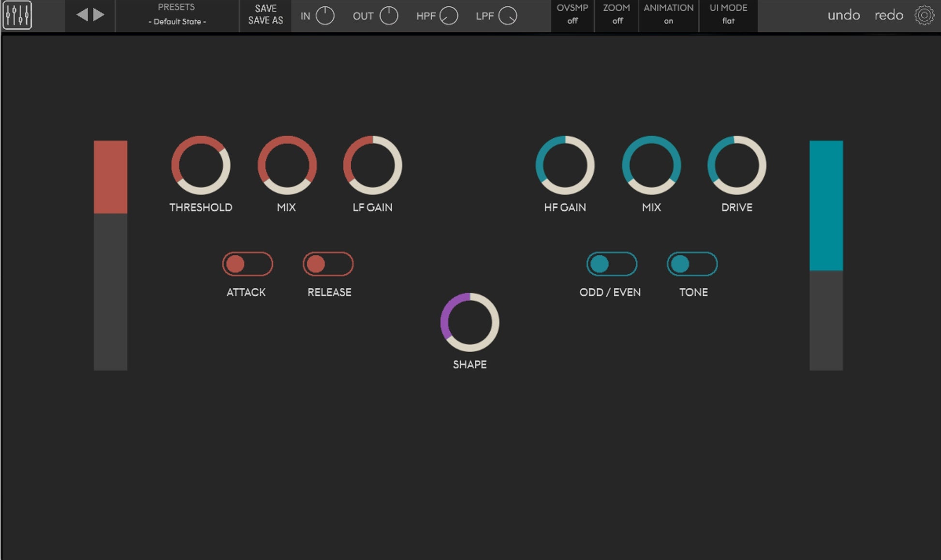Click the mixer sliders logo icon

pyautogui.click(x=17, y=15)
